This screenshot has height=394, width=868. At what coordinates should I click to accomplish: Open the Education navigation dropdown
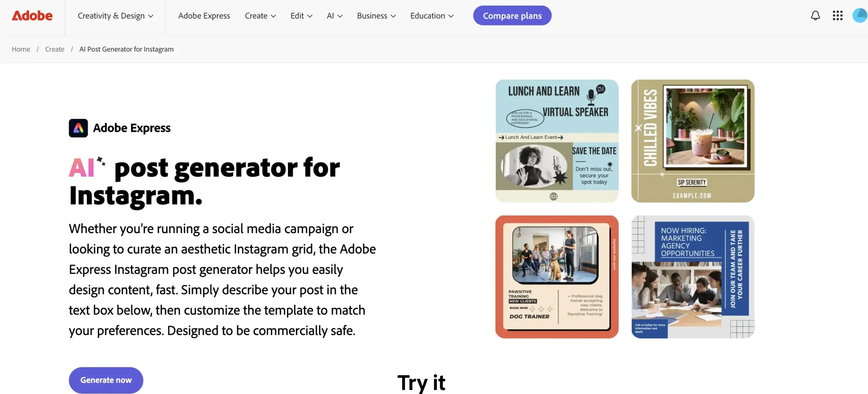tap(431, 16)
